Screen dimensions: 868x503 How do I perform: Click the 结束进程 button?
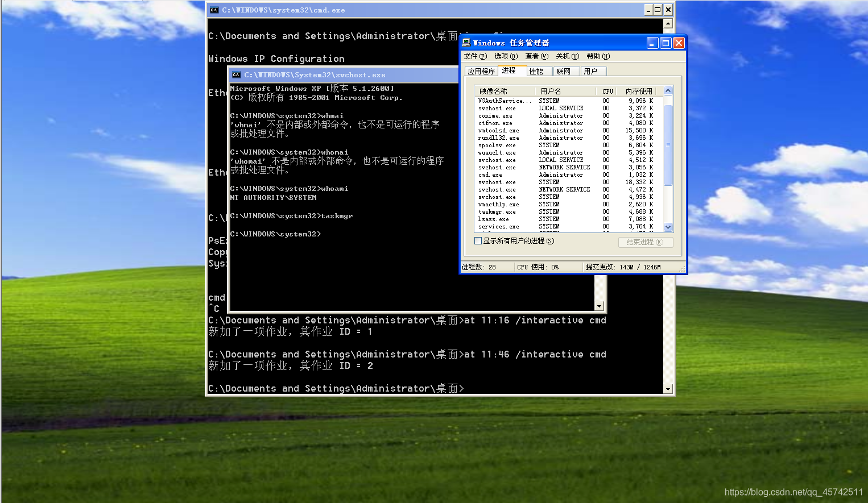tap(646, 242)
